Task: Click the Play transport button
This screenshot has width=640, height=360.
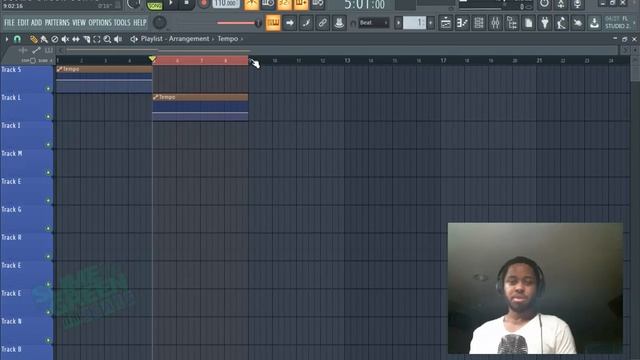Action: coord(171,4)
